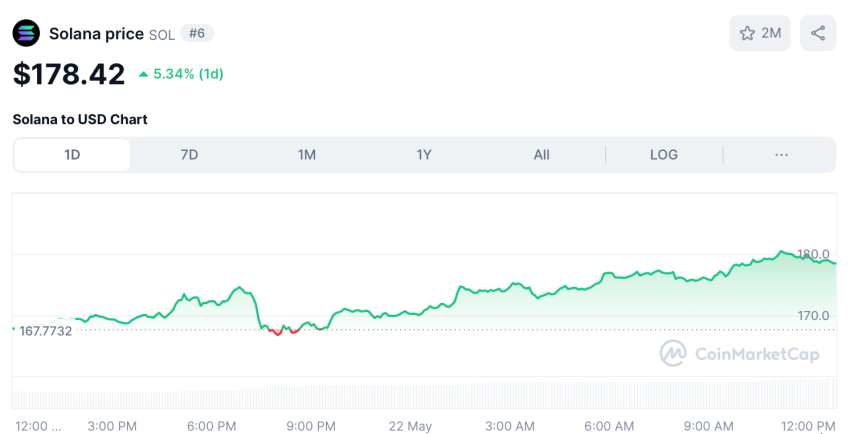
Task: Click the Solana price heading
Action: tap(96, 33)
